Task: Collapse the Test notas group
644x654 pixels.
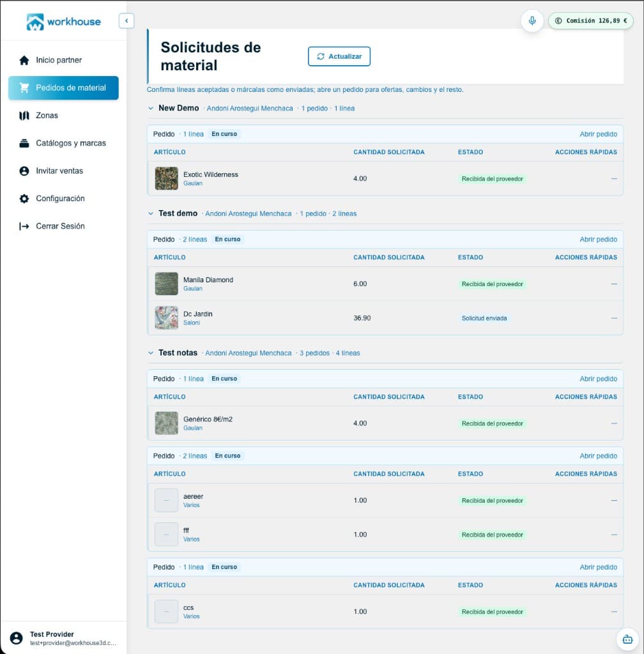Action: [151, 353]
